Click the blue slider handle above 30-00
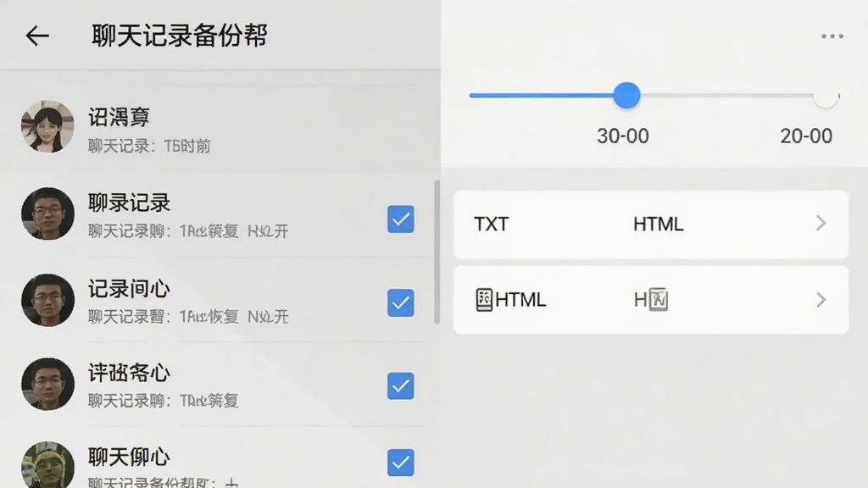868x488 pixels. 626,95
